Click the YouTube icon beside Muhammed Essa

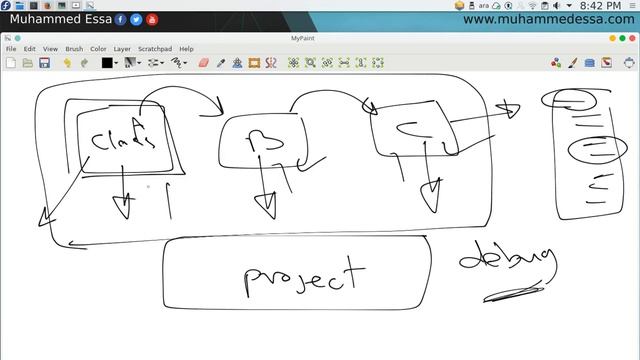click(x=152, y=19)
